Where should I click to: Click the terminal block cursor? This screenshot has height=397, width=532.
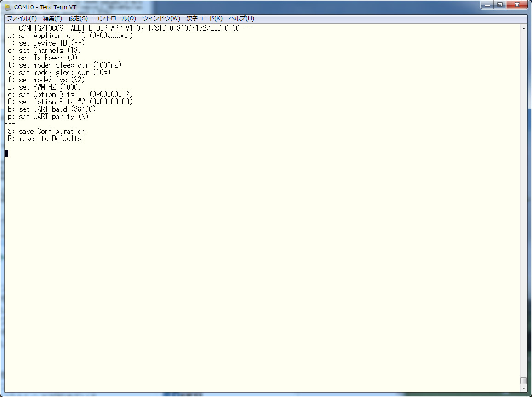coord(6,153)
